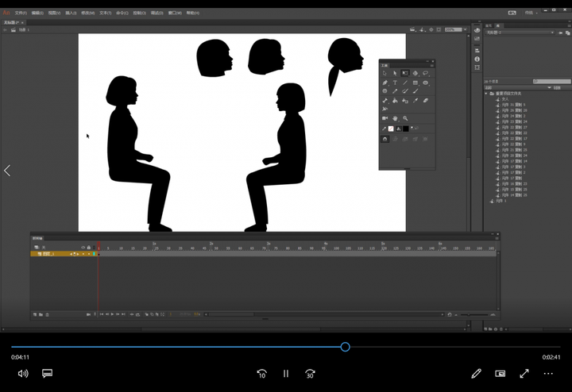This screenshot has width=572, height=392.
Task: Select the Pen tool in tools panel
Action: 385,83
